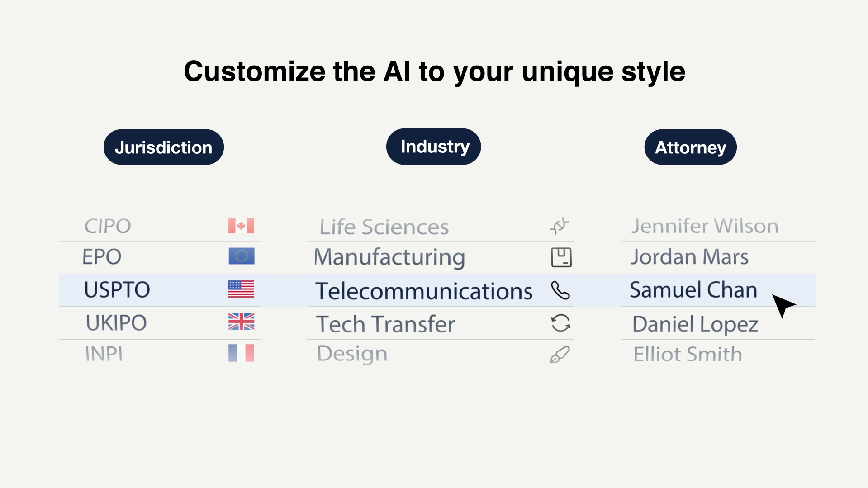The image size is (868, 488).
Task: Click the United Kingdom flag icon
Action: point(241,322)
